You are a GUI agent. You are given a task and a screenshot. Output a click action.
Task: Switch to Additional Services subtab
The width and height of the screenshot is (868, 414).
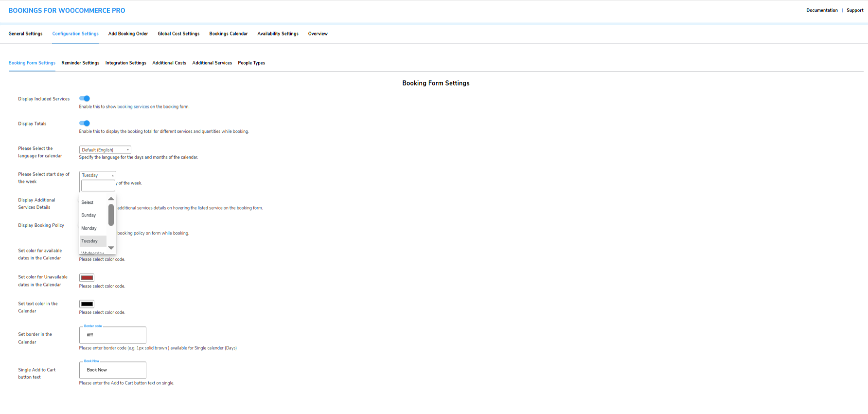(x=212, y=63)
